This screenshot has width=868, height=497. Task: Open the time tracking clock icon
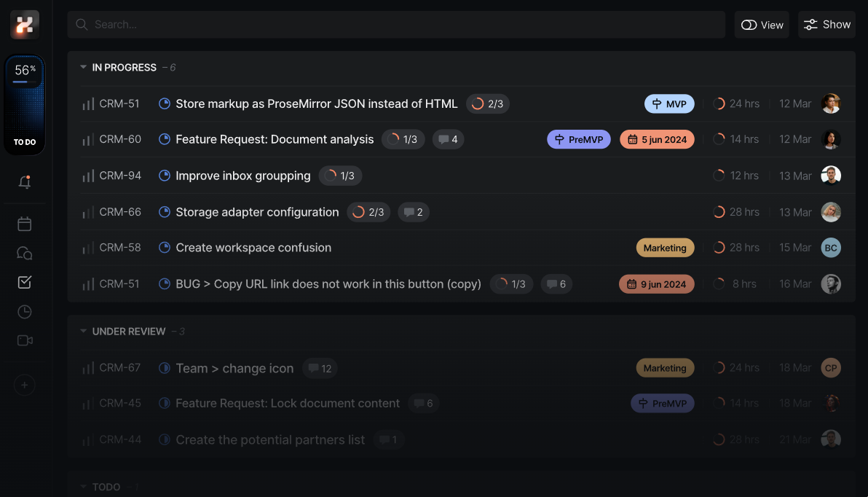[x=25, y=312]
